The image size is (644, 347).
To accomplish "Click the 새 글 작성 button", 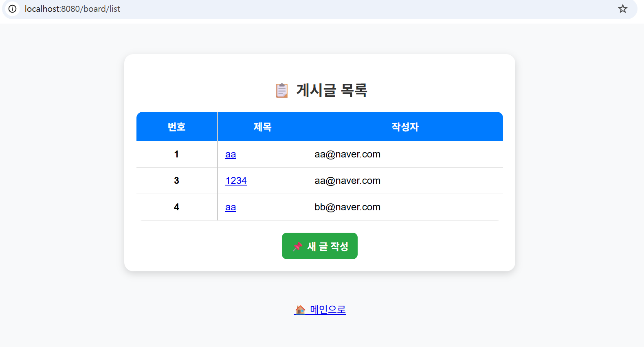I will pos(320,246).
